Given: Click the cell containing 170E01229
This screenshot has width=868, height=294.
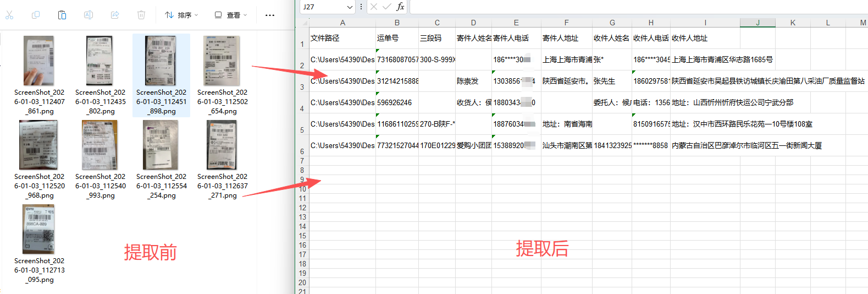Looking at the screenshot, I should coord(437,145).
